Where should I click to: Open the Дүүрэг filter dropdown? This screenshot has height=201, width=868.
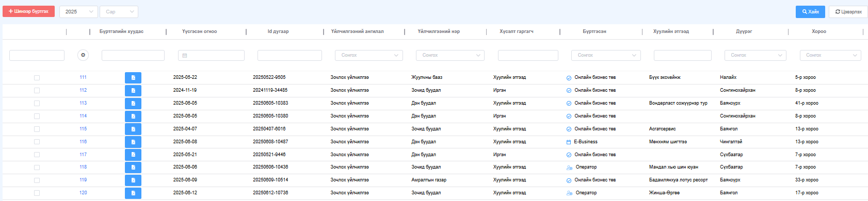pyautogui.click(x=756, y=55)
